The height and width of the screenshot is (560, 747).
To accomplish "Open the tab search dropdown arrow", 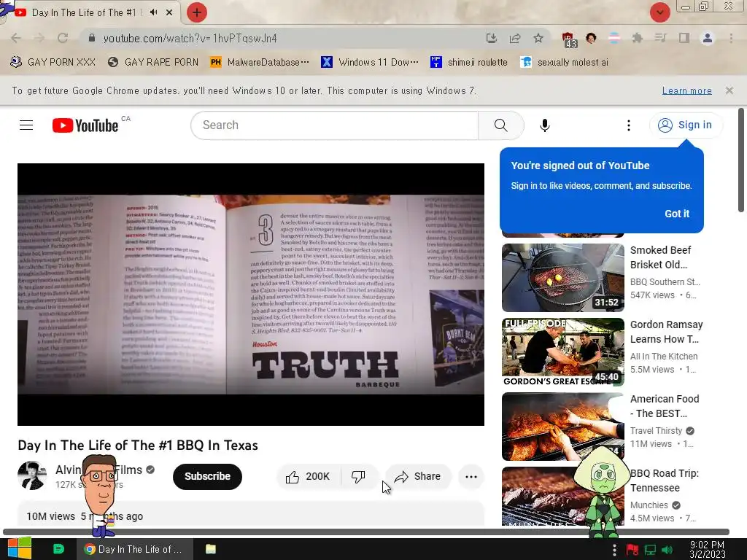I will tap(659, 12).
